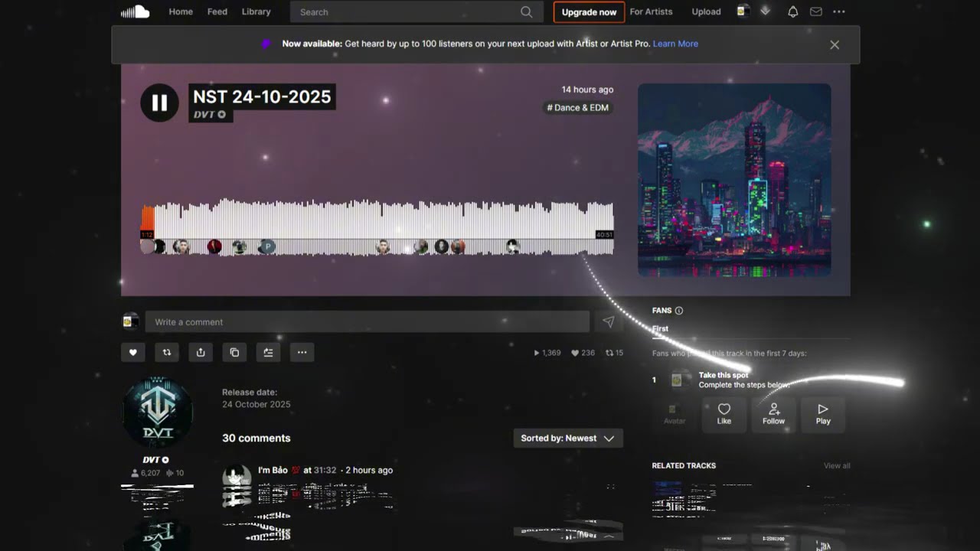Expand the profile dropdown chevron

pyautogui.click(x=765, y=11)
